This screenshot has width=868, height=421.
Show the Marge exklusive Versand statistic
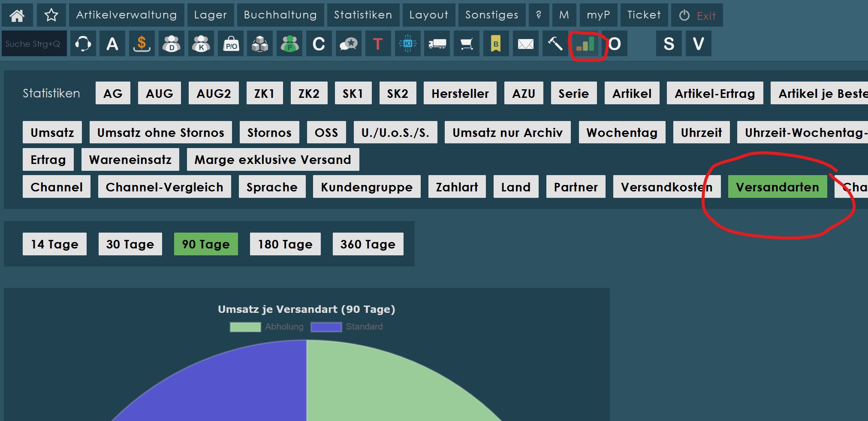(x=273, y=159)
